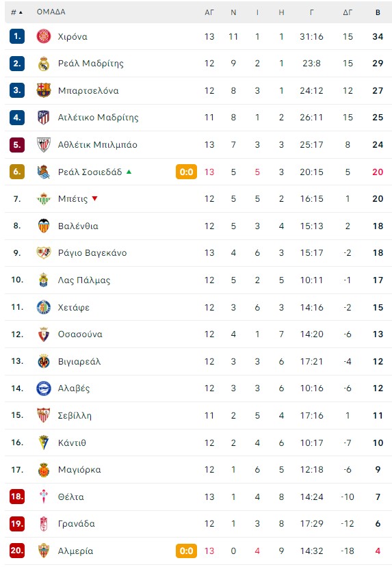Open the Αθλέτικ Μπιλμπάο team link

[98, 144]
